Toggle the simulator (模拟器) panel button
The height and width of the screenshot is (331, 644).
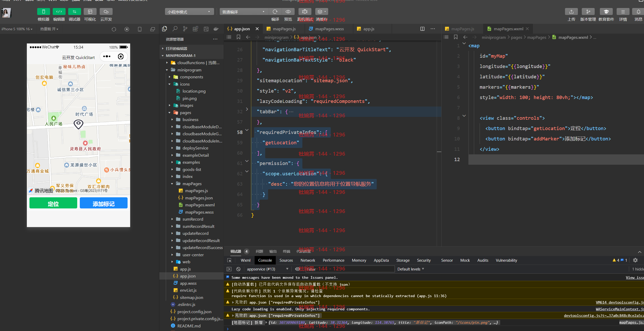click(43, 12)
